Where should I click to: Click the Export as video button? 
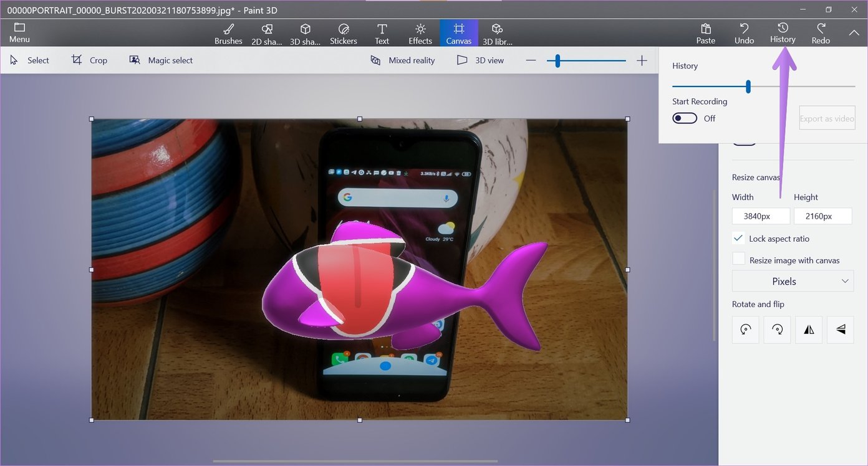coord(827,118)
